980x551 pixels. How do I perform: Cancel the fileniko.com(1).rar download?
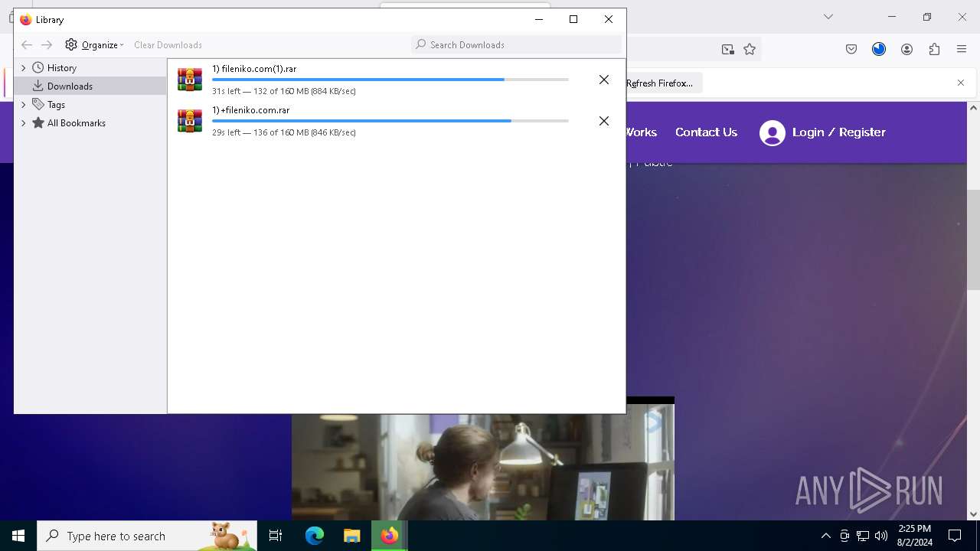pyautogui.click(x=604, y=80)
